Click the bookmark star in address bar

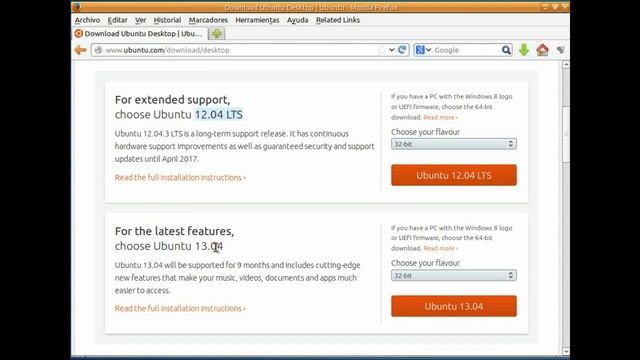(x=382, y=50)
